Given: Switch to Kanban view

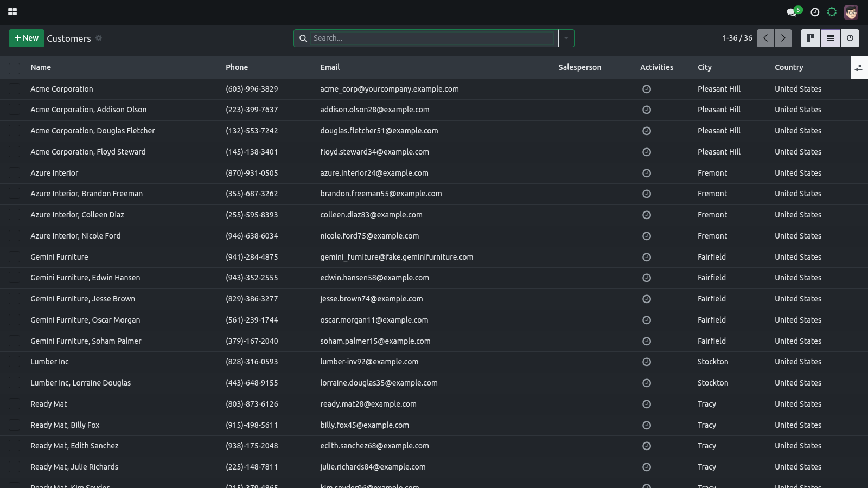Looking at the screenshot, I should pos(810,38).
